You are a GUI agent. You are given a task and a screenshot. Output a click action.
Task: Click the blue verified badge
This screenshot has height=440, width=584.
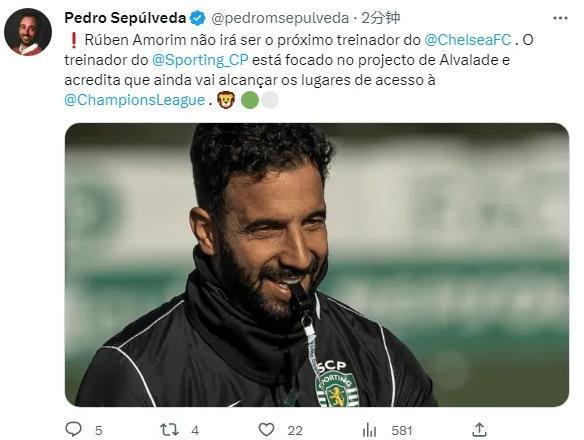[x=198, y=18]
